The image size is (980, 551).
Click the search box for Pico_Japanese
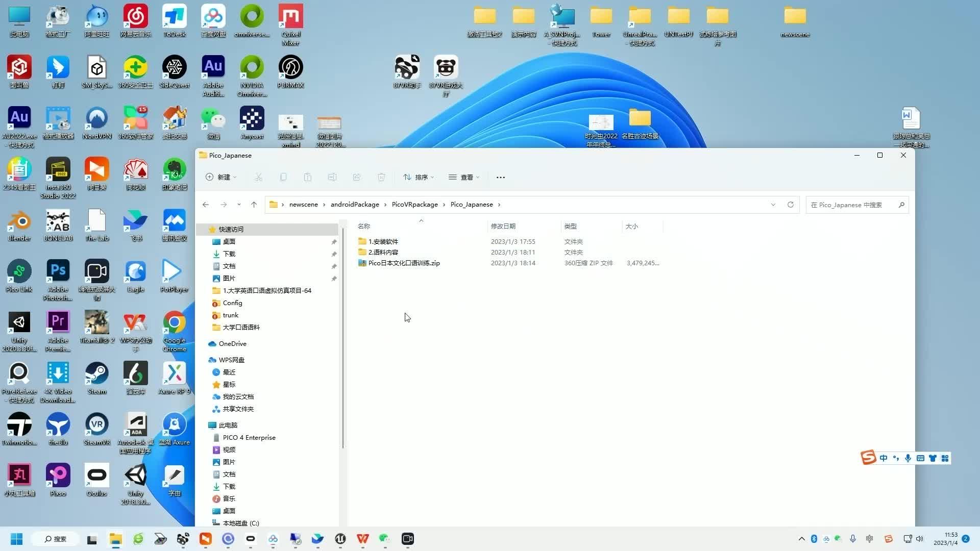(x=857, y=205)
